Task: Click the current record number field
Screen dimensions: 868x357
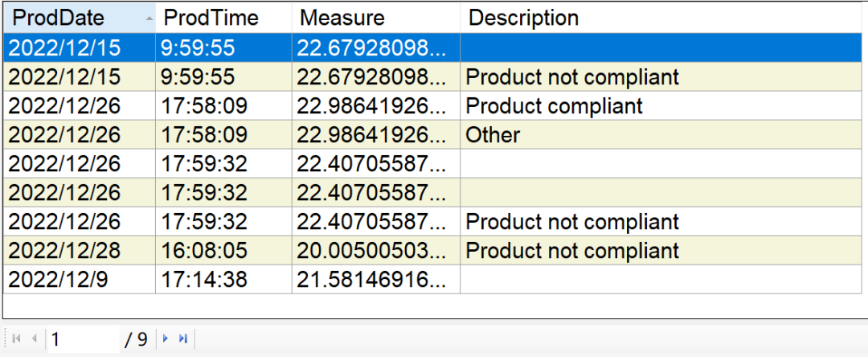Action: (x=82, y=339)
